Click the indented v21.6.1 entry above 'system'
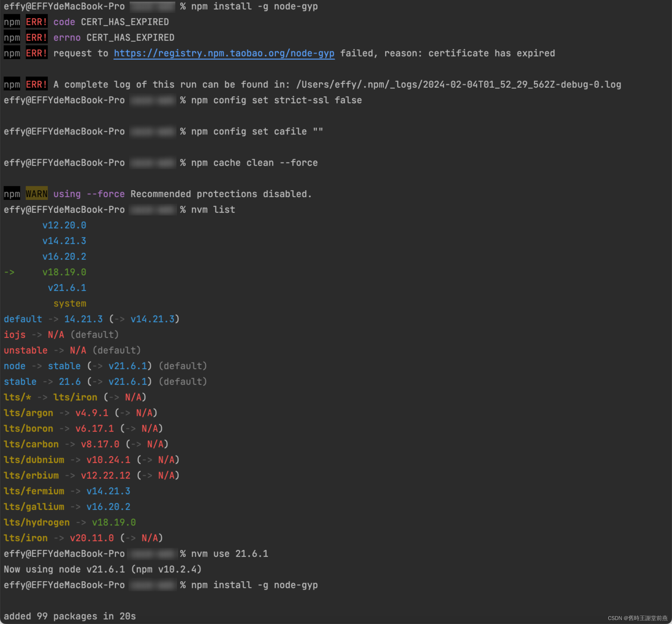Screen dimensions: 672x624 67,288
